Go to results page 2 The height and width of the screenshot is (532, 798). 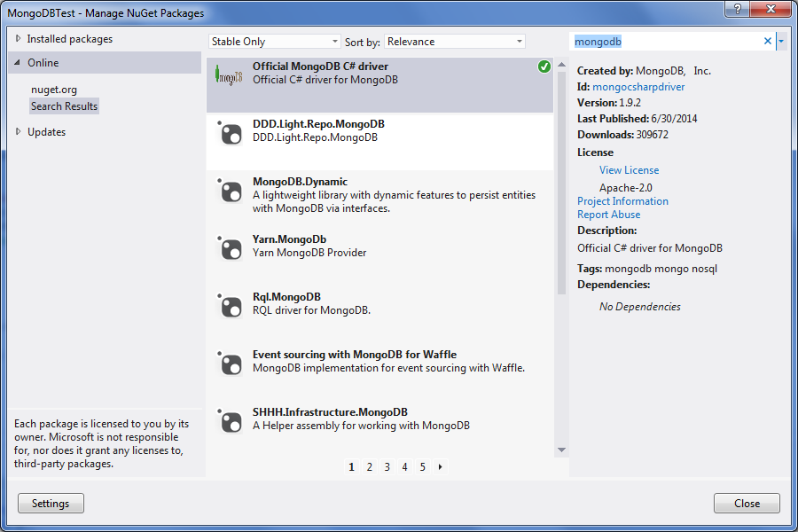[370, 467]
